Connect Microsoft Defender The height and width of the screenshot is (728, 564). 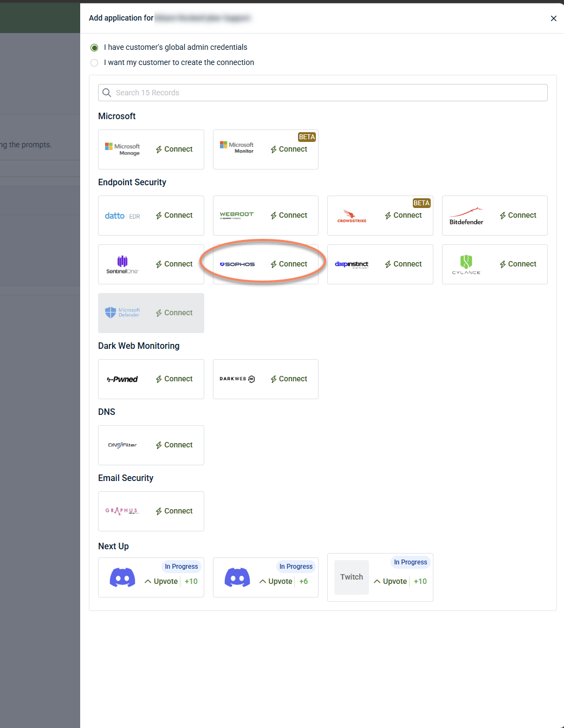(174, 313)
